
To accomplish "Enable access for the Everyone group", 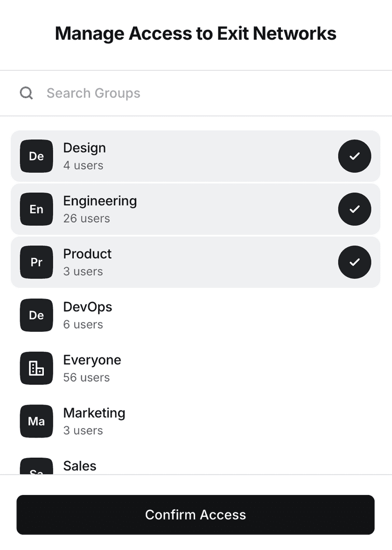I will click(x=196, y=368).
